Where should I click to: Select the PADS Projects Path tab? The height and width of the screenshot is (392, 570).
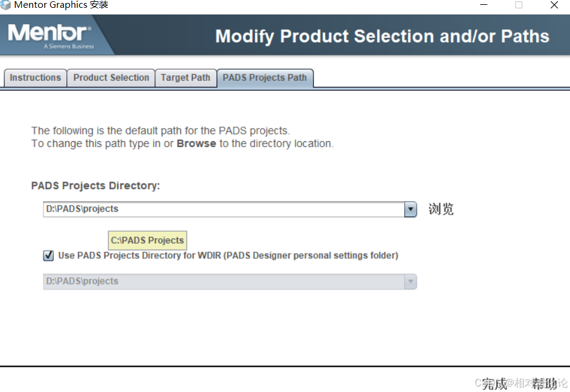pyautogui.click(x=265, y=78)
